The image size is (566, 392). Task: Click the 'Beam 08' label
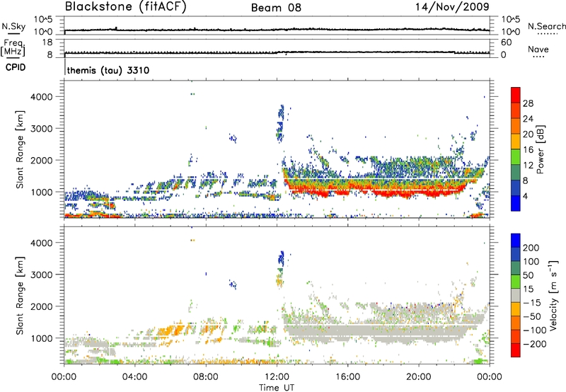tap(276, 8)
